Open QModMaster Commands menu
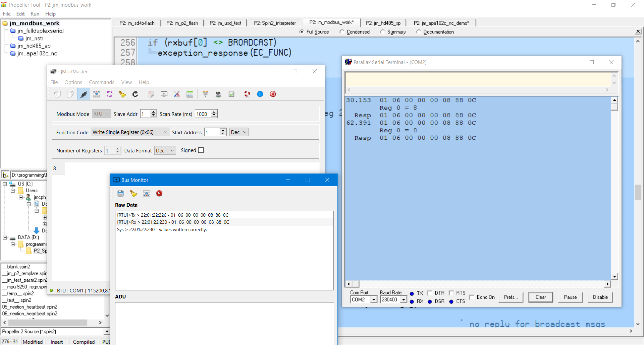The width and height of the screenshot is (644, 345). [x=102, y=82]
